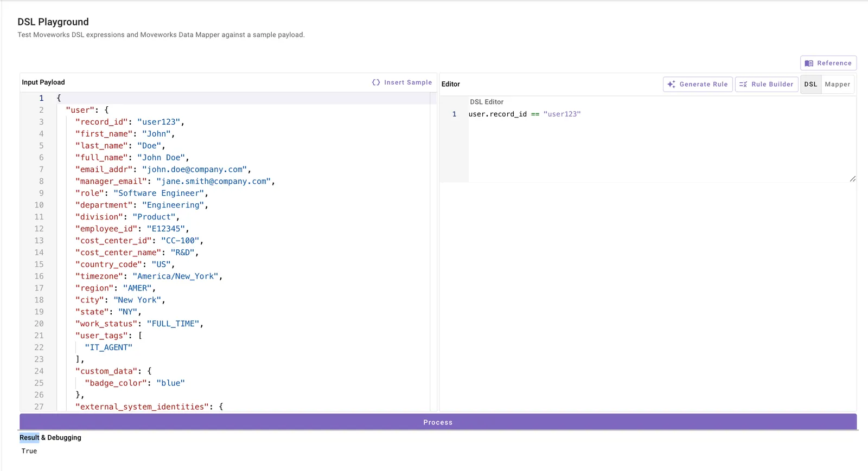Image resolution: width=868 pixels, height=471 pixels.
Task: Select the "employee_id": "E12345" line
Action: 132,229
